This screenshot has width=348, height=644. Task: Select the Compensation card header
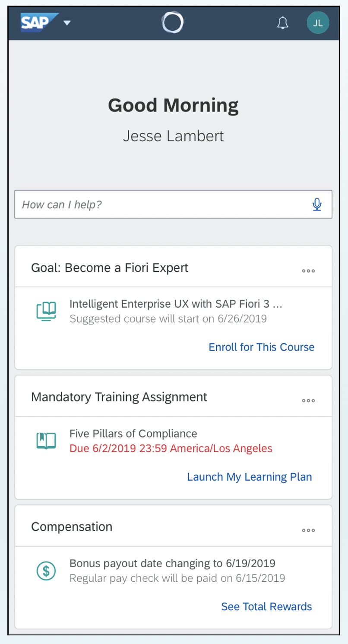[x=72, y=526]
